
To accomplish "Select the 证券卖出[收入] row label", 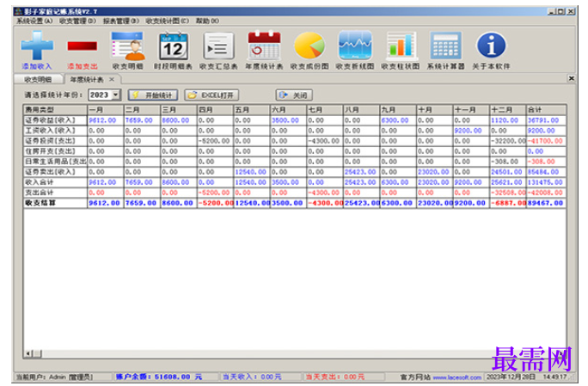I will tap(55, 172).
